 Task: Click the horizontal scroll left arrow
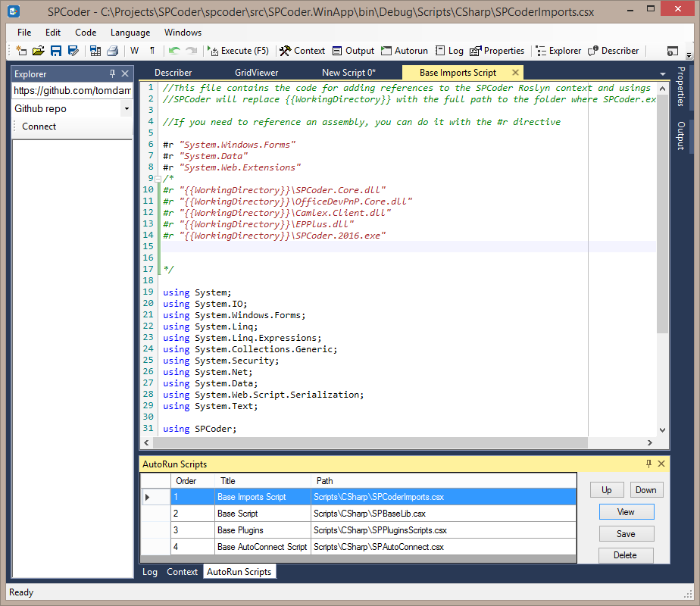tap(146, 442)
